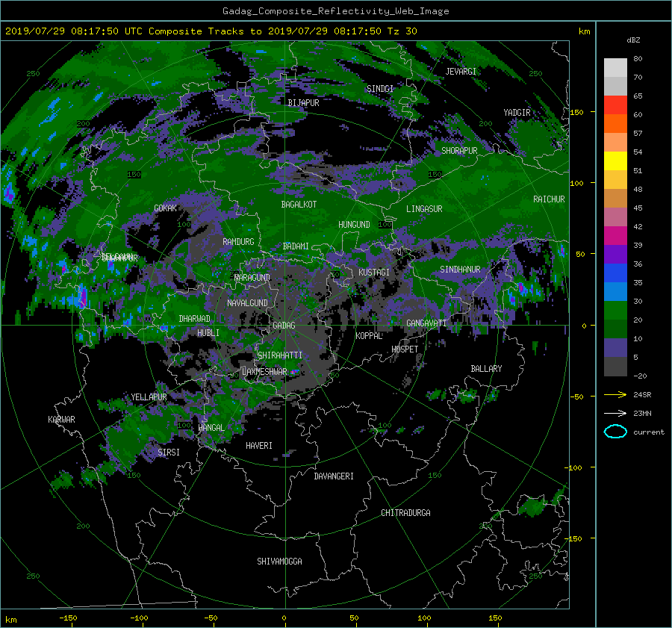672x628 pixels.
Task: Pick the magenta swatch in dBZ legend
Action: point(615,236)
